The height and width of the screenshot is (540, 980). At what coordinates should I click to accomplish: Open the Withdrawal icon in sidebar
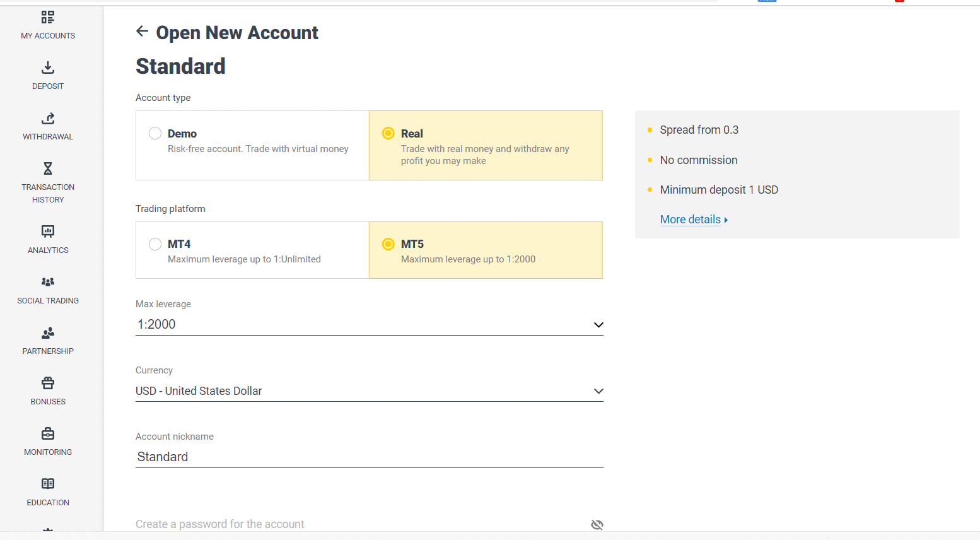coord(48,118)
